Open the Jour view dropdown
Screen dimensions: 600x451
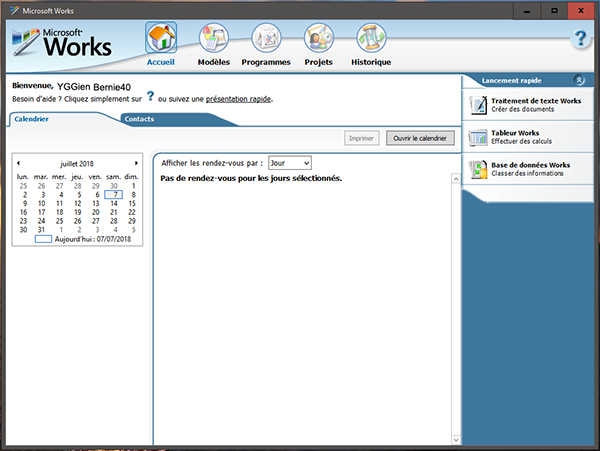(x=290, y=163)
